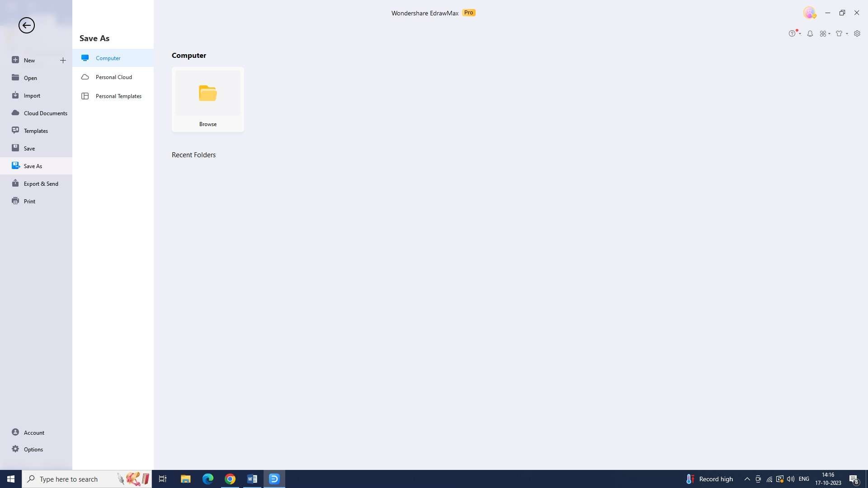Click the Export & Send icon
The width and height of the screenshot is (868, 488).
tap(15, 183)
